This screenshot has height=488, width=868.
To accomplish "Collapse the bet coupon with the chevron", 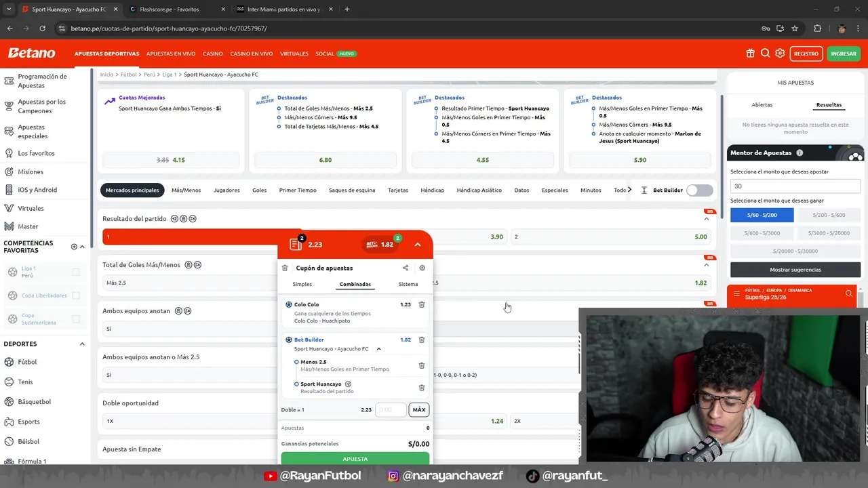I will click(x=418, y=245).
